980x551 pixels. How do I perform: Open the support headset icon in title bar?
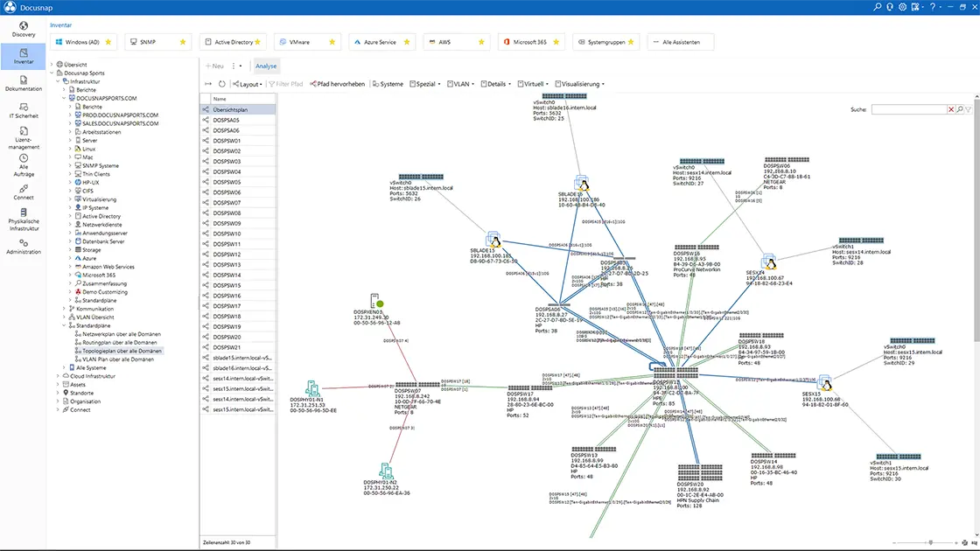tap(890, 7)
